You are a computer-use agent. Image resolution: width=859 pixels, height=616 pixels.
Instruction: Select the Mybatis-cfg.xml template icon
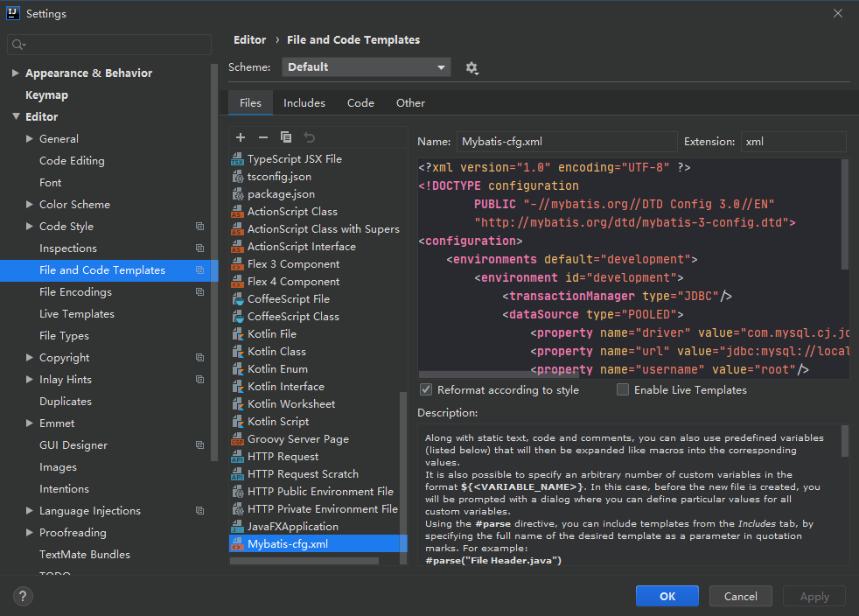(x=237, y=544)
